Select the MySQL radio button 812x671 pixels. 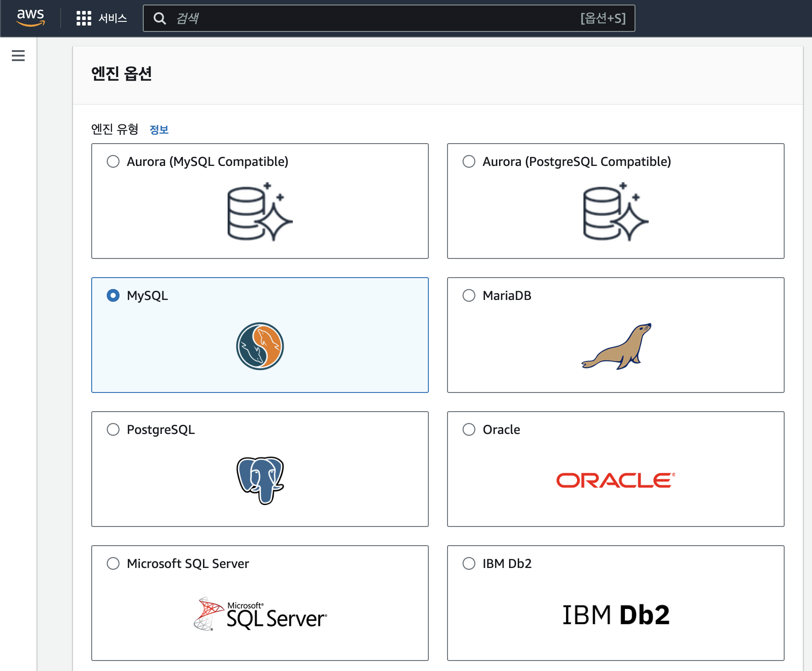click(113, 295)
